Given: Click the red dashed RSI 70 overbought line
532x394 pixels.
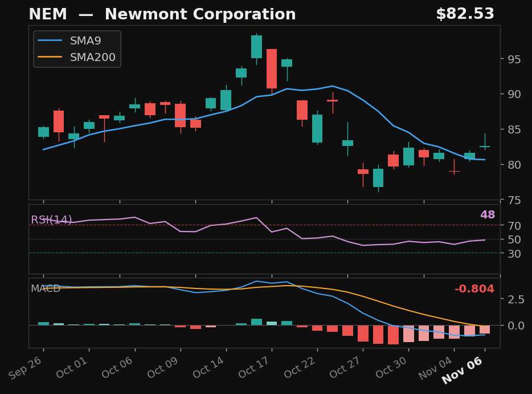Looking at the screenshot, I should (265, 225).
